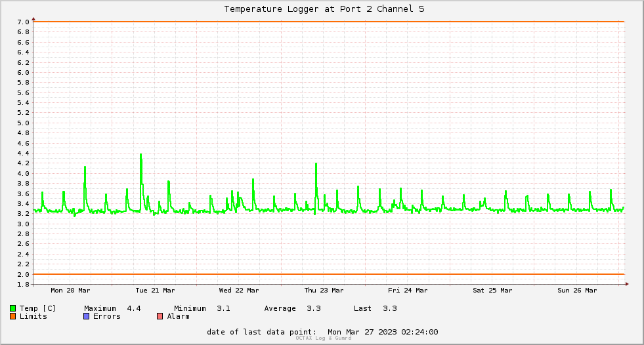Click the tallest temperature peak on Tue 21 Mar

pos(141,155)
